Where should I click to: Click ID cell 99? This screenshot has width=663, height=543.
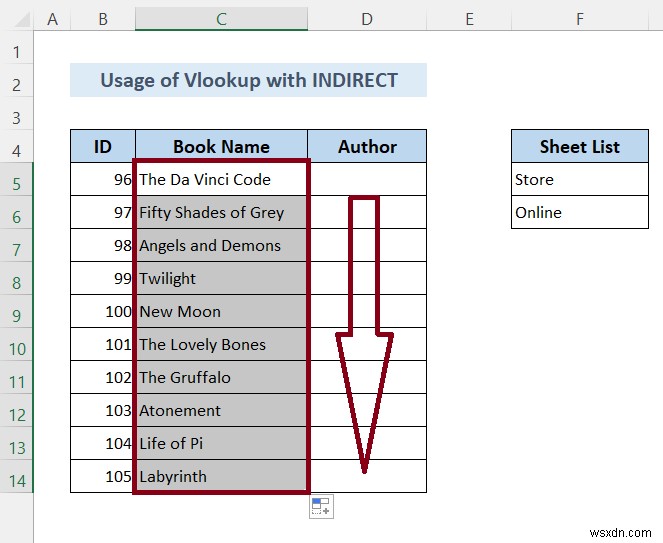coord(103,278)
